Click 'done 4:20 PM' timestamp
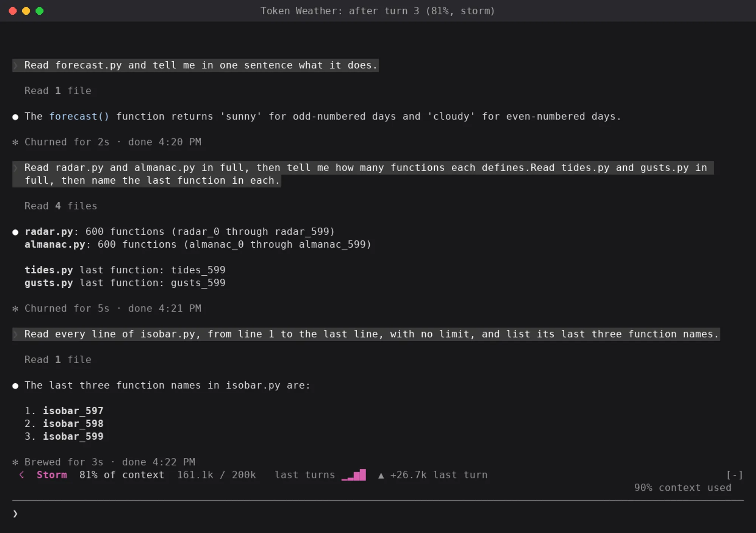This screenshot has height=533, width=756. point(164,142)
